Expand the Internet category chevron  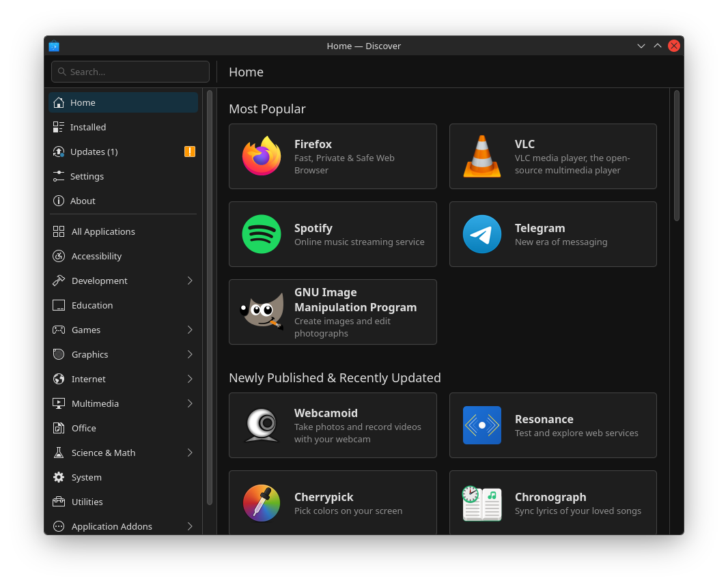point(190,379)
